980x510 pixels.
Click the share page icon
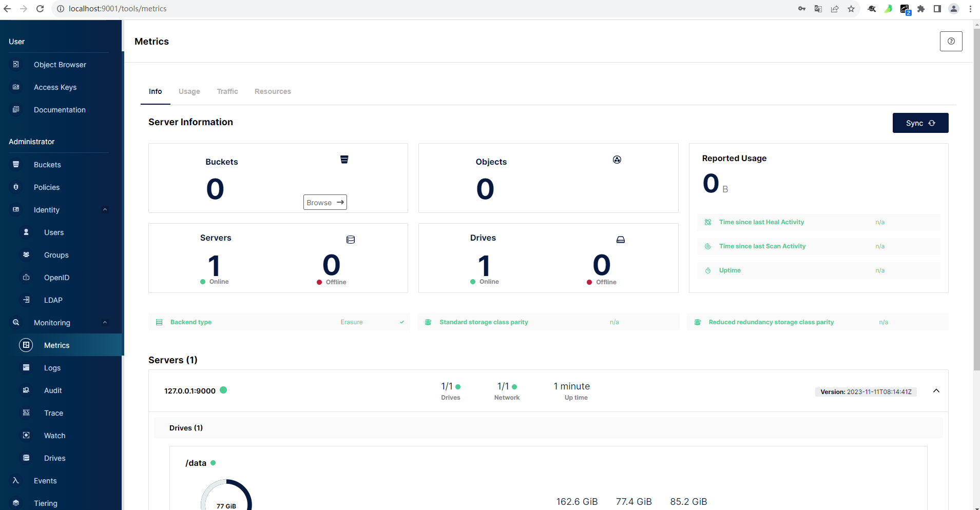coord(835,9)
